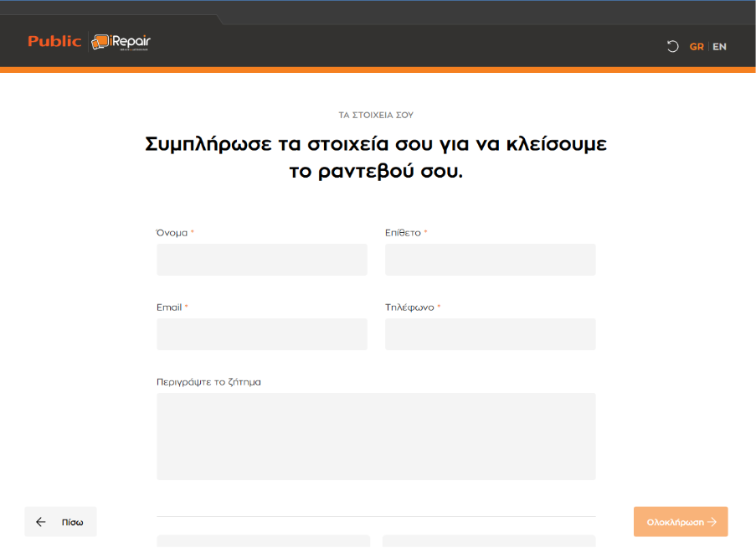Switch language to GR
This screenshot has width=756, height=548.
696,47
